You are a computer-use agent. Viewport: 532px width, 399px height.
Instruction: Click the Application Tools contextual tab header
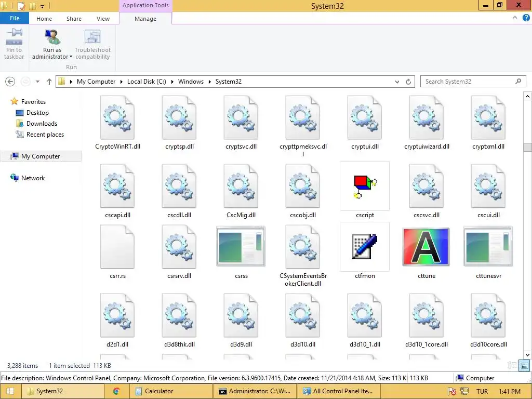coord(145,5)
